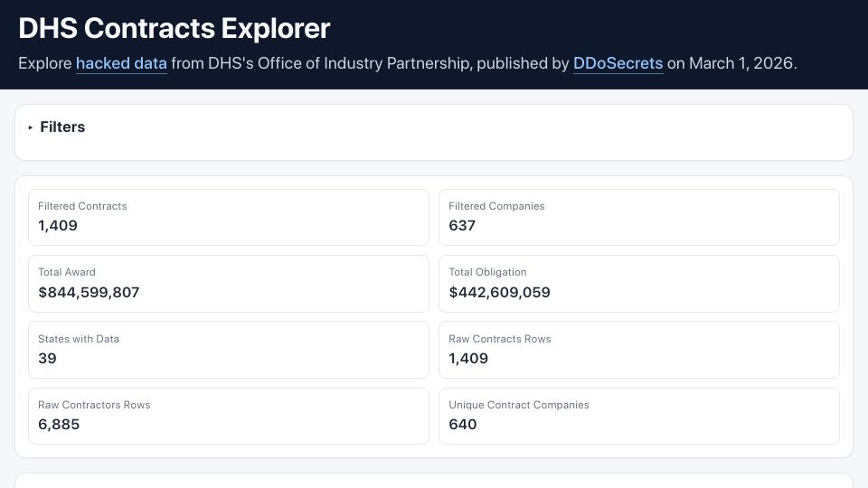Click the States with Data label
The height and width of the screenshot is (488, 868).
79,339
